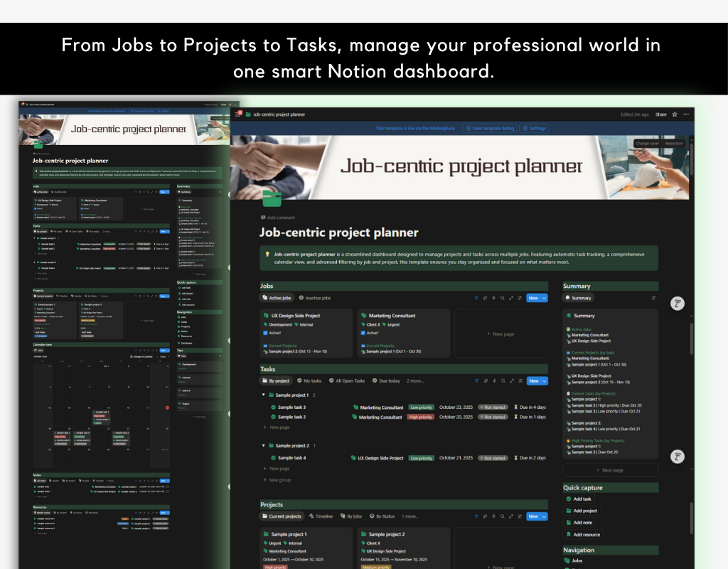Open Jobs link under Navigation
The height and width of the screenshot is (569, 728).
(573, 560)
